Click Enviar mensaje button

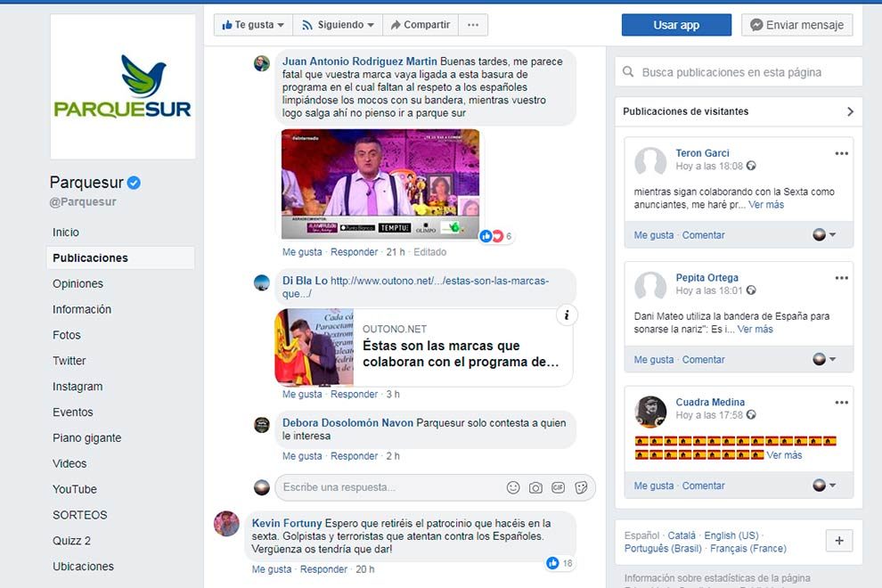[797, 25]
